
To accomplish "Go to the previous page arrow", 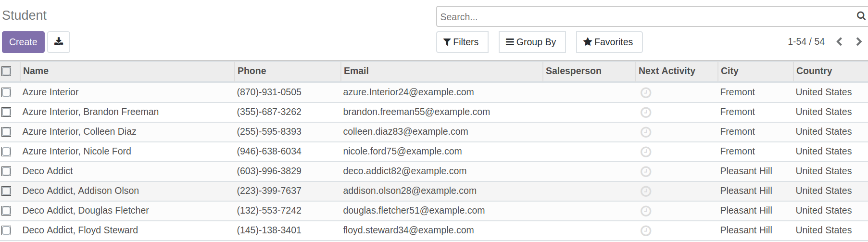I will 839,42.
